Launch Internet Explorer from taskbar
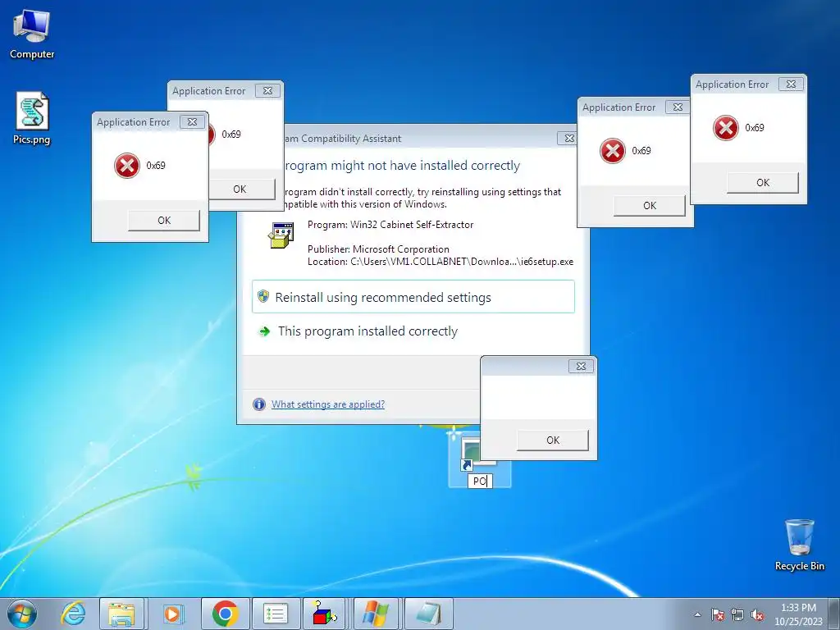 pos(73,614)
